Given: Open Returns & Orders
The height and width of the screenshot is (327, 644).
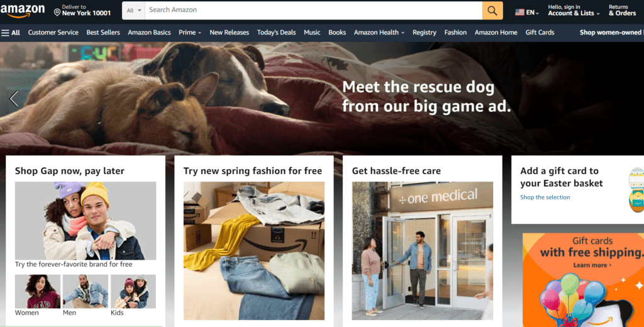Looking at the screenshot, I should click(x=622, y=10).
